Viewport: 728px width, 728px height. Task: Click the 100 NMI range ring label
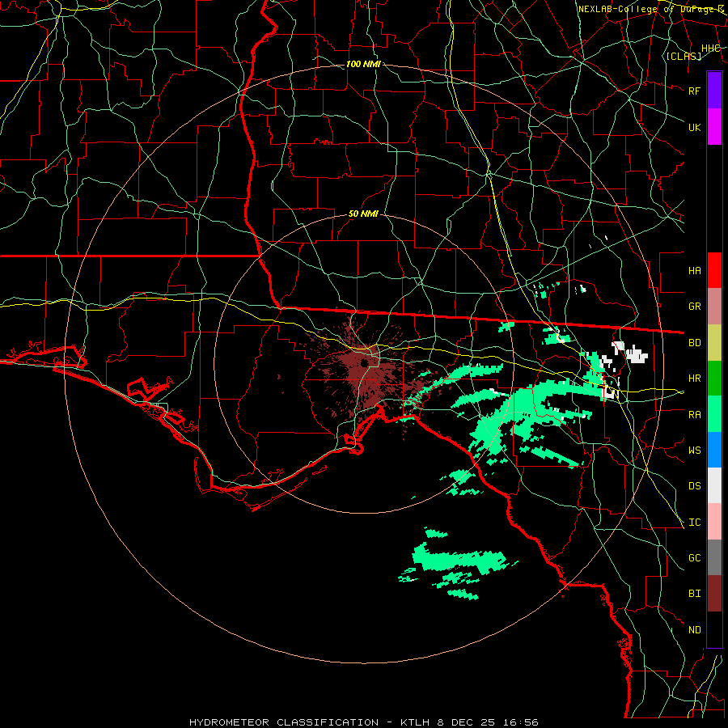click(363, 64)
